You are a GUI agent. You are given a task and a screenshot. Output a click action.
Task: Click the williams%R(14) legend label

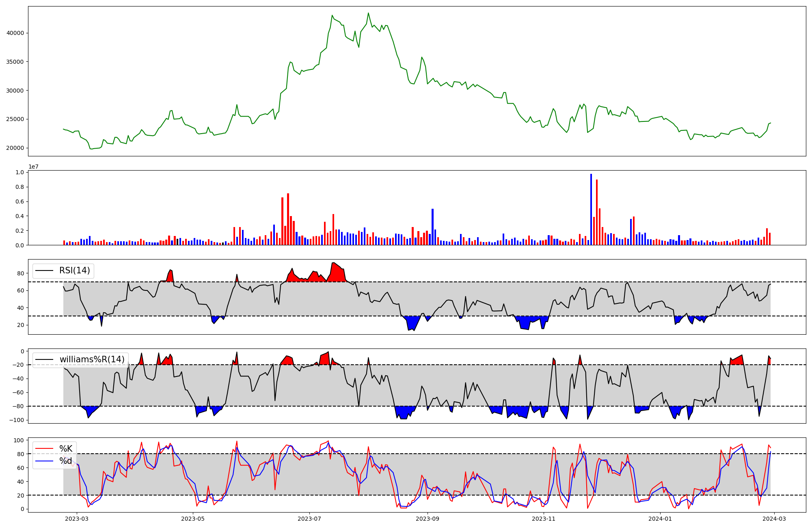pyautogui.click(x=92, y=359)
